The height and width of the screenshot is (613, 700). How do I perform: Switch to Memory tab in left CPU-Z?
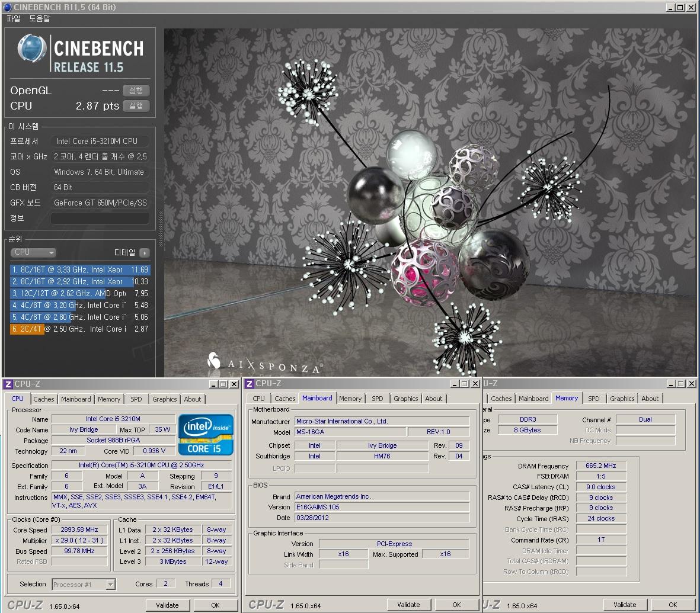pyautogui.click(x=109, y=399)
